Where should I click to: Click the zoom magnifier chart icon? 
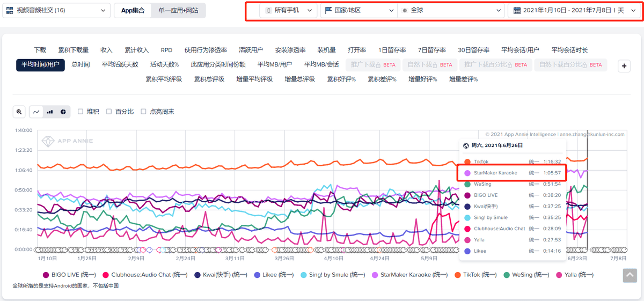tap(19, 112)
